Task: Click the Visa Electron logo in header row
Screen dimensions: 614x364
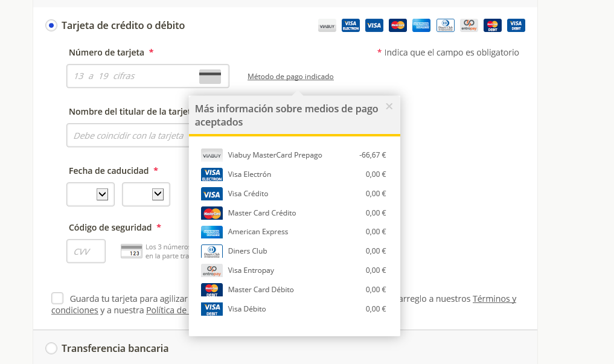Action: pyautogui.click(x=350, y=25)
